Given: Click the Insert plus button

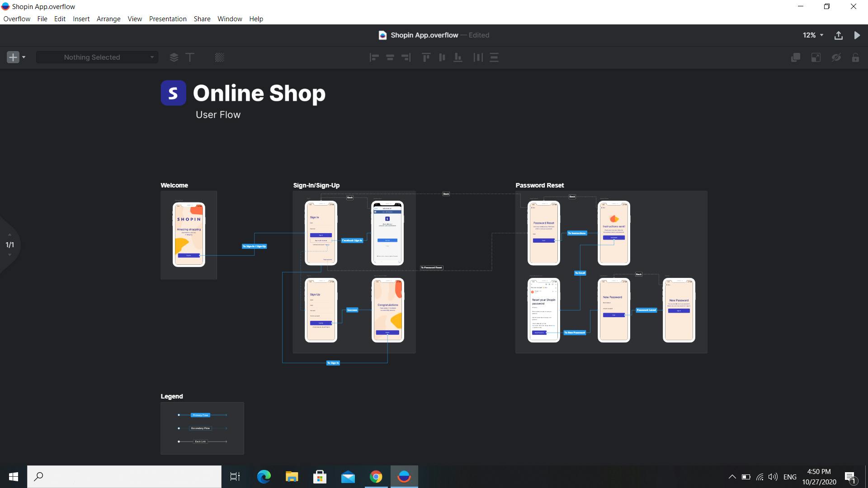Looking at the screenshot, I should pyautogui.click(x=13, y=57).
